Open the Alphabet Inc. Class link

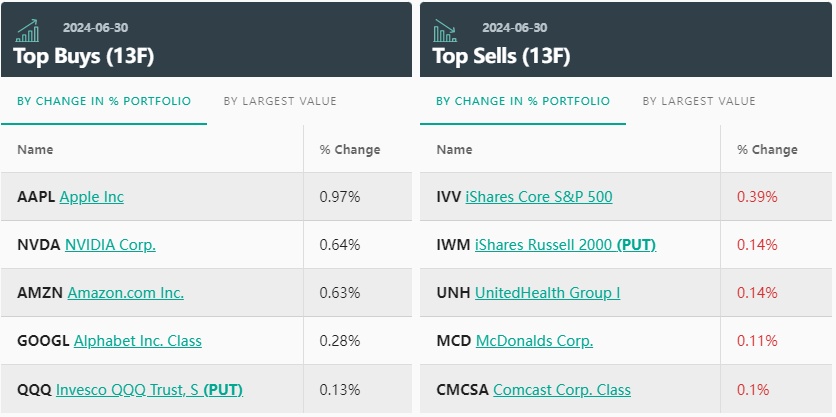click(138, 341)
